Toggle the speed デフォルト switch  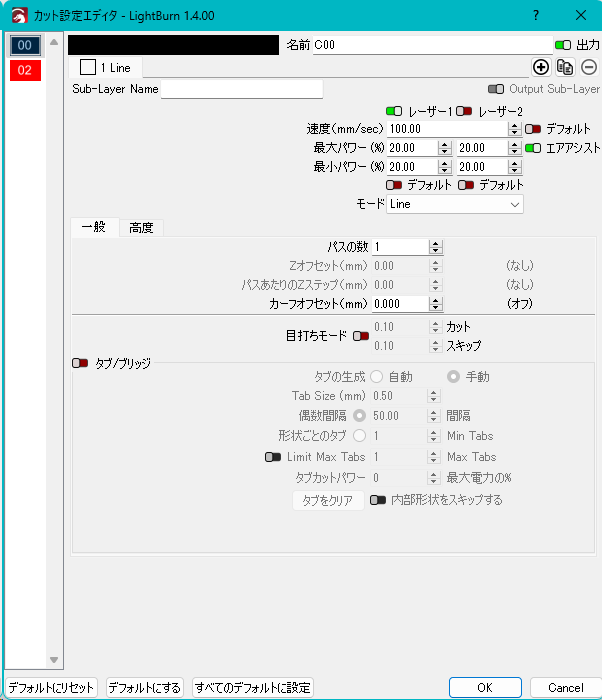tap(533, 129)
